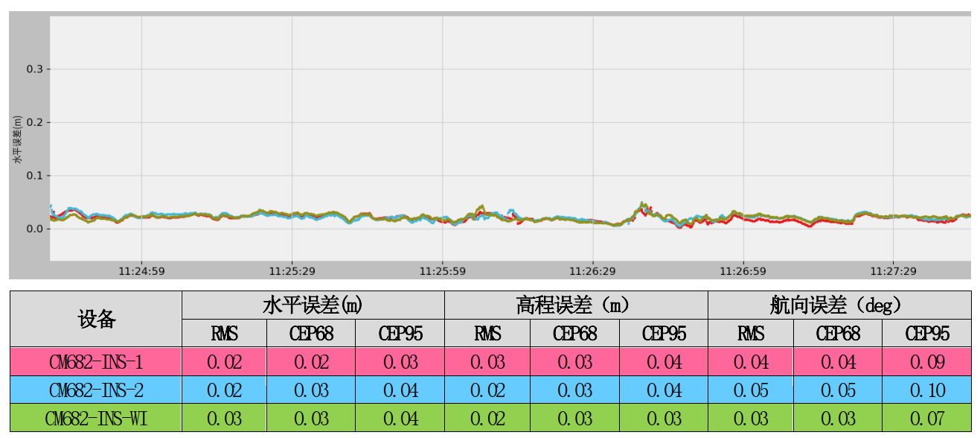Screen dimensions: 980x438
Task: Select the 水平误差(m) table group header
Action: 313,305
